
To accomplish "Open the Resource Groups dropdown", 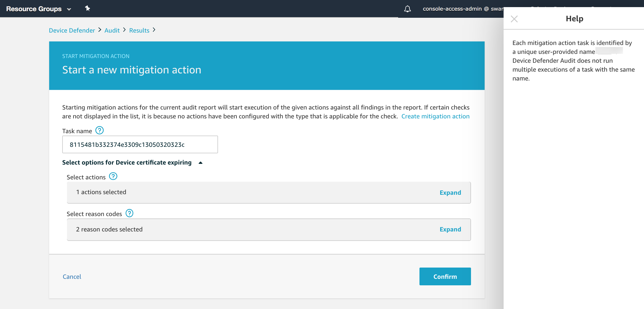I will (x=69, y=9).
